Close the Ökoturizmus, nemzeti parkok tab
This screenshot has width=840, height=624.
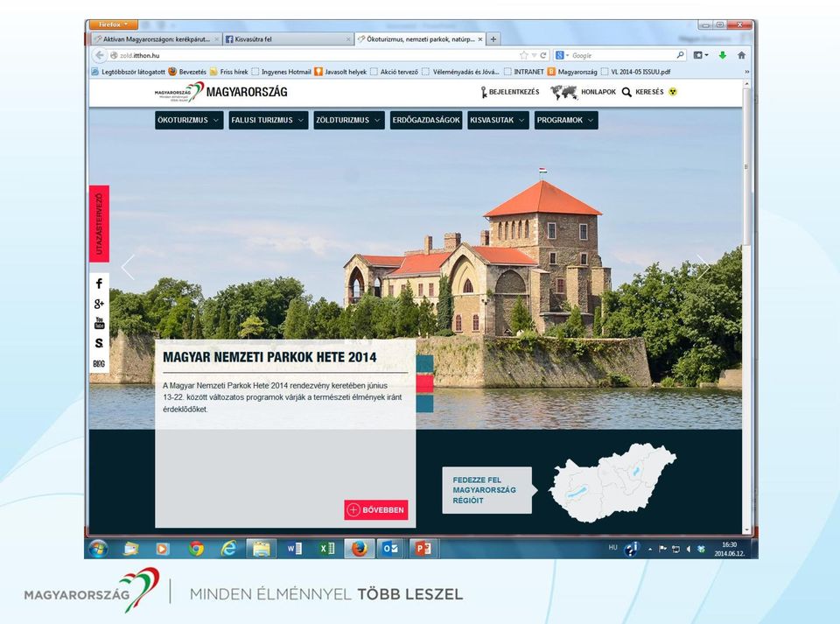[480, 39]
